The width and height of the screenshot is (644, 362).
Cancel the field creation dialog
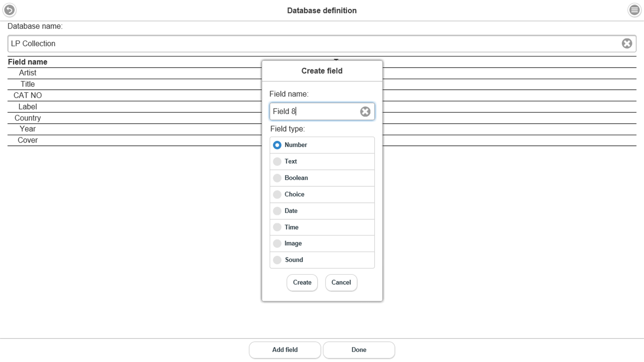click(341, 282)
